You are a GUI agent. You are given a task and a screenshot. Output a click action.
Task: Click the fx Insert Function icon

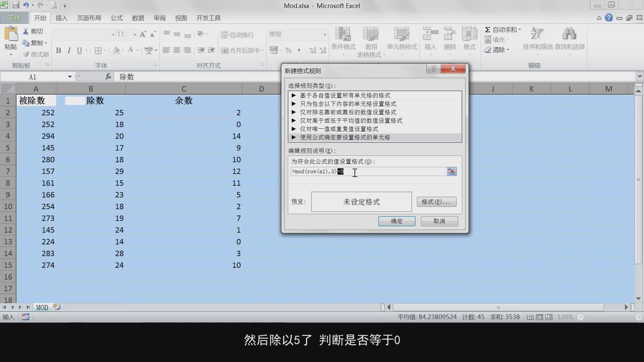tap(108, 77)
